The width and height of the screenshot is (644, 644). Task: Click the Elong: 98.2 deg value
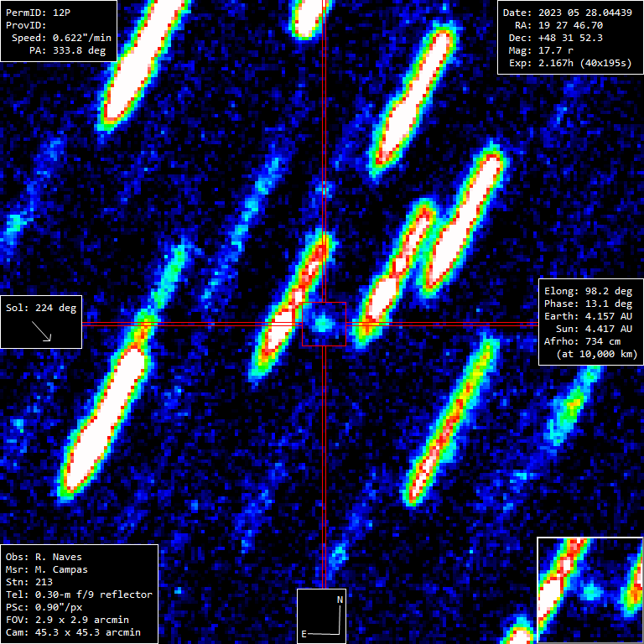click(588, 291)
